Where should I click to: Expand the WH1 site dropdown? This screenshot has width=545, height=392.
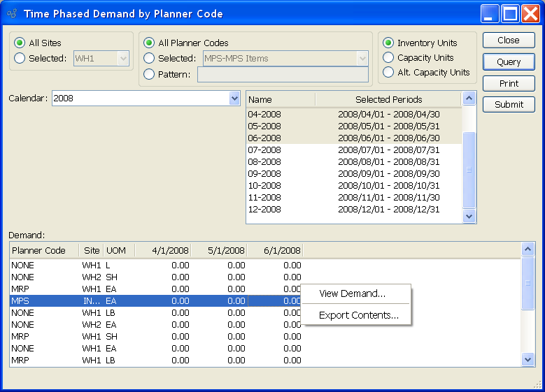pos(124,59)
